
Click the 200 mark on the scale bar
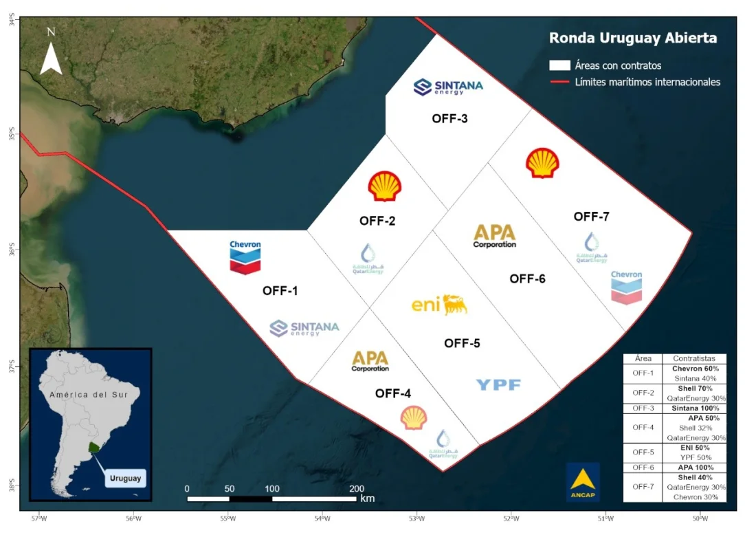click(356, 489)
